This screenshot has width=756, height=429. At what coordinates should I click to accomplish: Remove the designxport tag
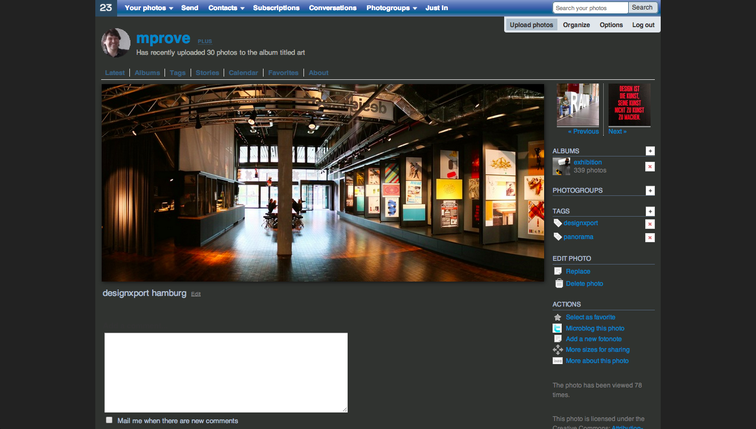(650, 224)
